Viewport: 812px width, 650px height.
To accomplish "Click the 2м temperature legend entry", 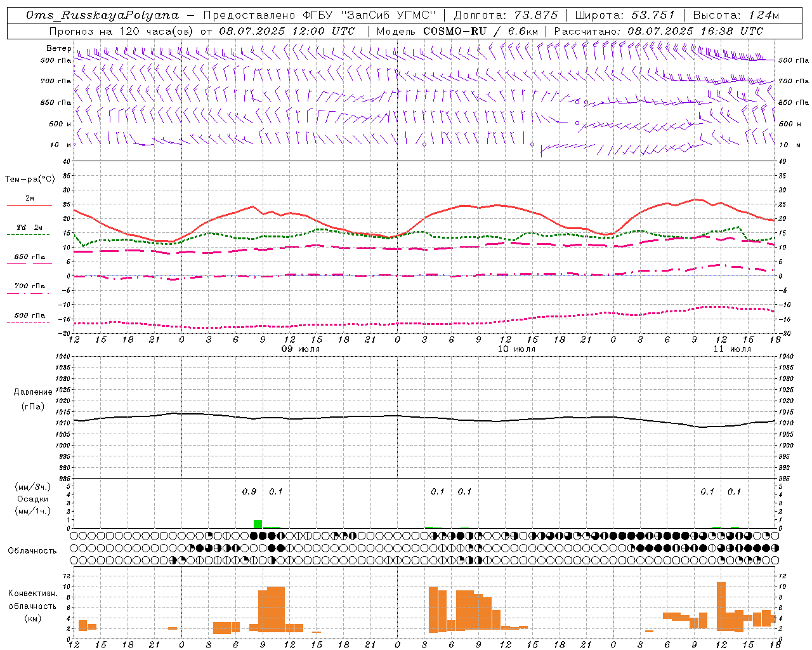I will (29, 198).
